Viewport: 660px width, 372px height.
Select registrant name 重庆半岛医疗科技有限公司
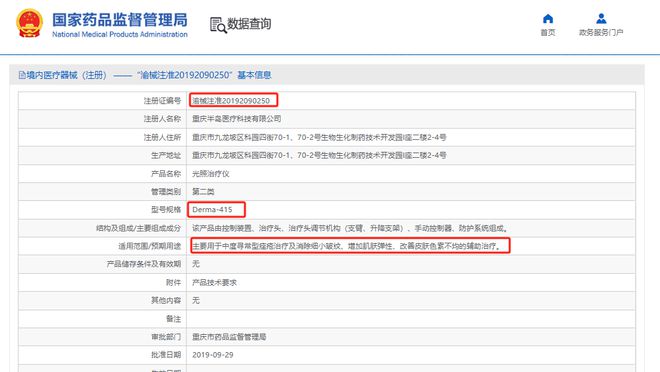237,119
